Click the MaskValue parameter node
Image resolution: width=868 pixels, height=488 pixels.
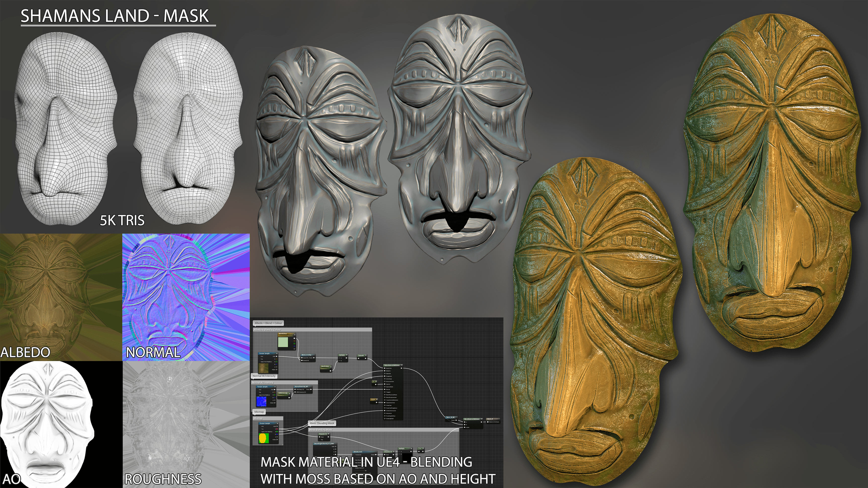[325, 367]
